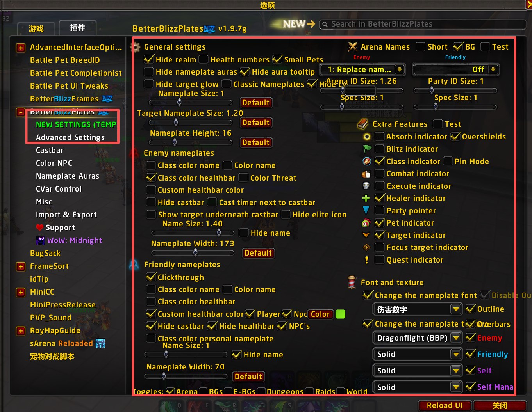
Task: Click the green friendly healthbar color swatch
Action: [x=341, y=314]
